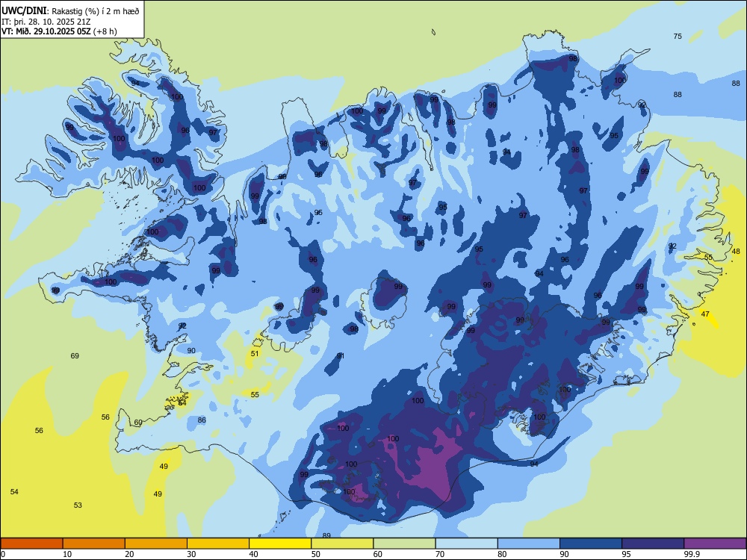This screenshot has height=560, width=747.
Task: Click the map value 91
Action: (340, 355)
